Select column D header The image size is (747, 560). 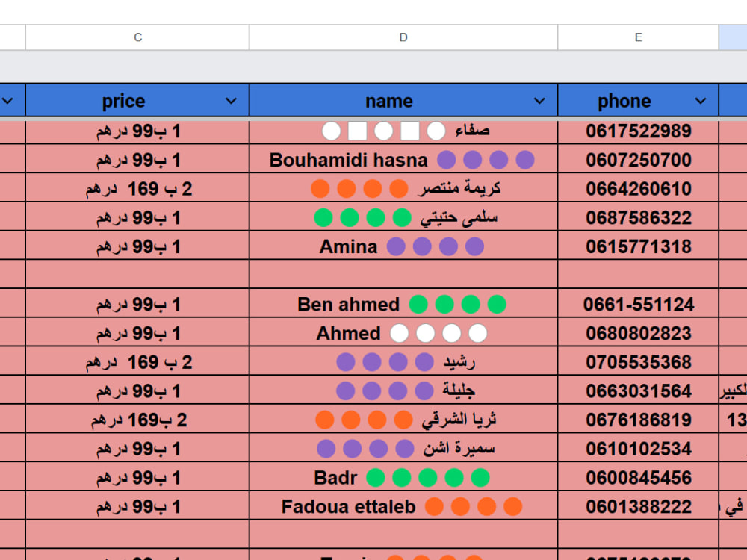(403, 37)
